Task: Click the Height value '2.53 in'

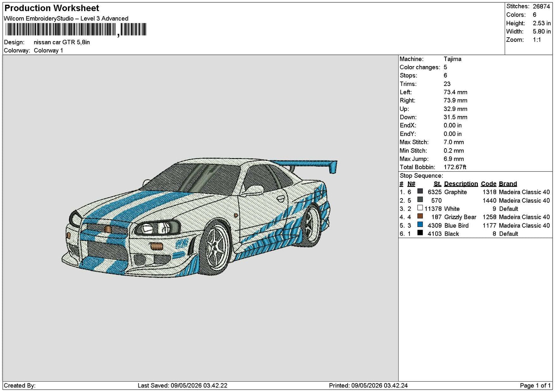Action: tap(542, 23)
